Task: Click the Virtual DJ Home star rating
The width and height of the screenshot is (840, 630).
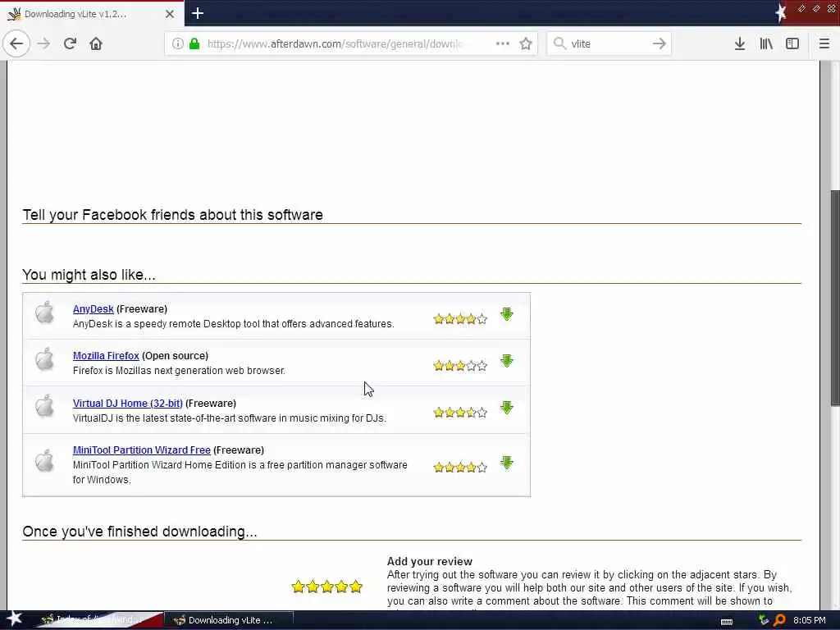Action: (x=460, y=413)
